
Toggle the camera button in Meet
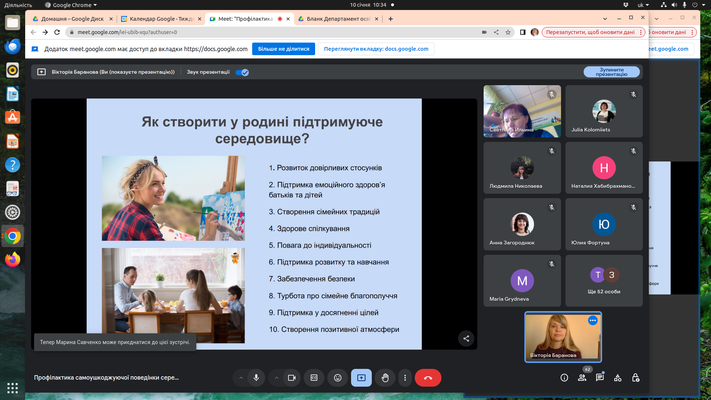coord(292,378)
